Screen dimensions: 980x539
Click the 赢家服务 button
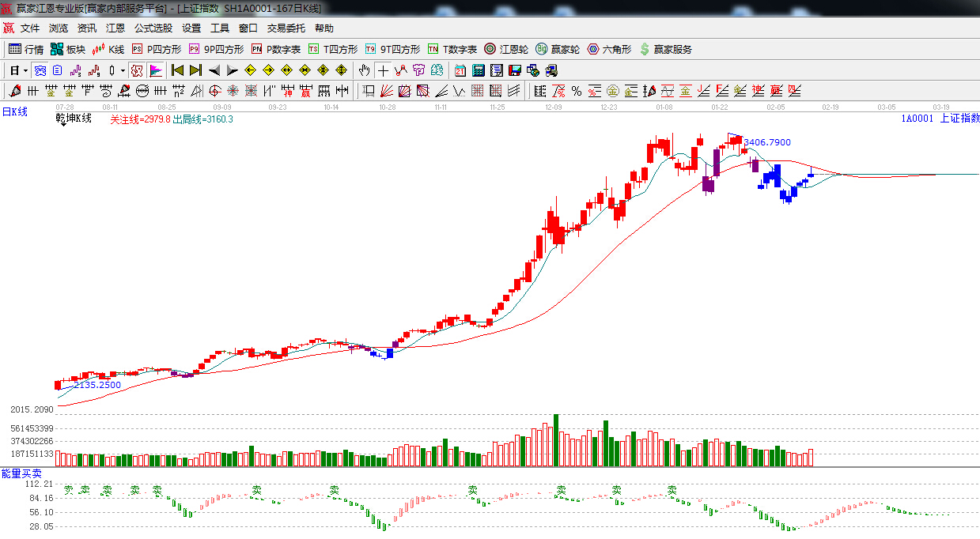coord(665,49)
